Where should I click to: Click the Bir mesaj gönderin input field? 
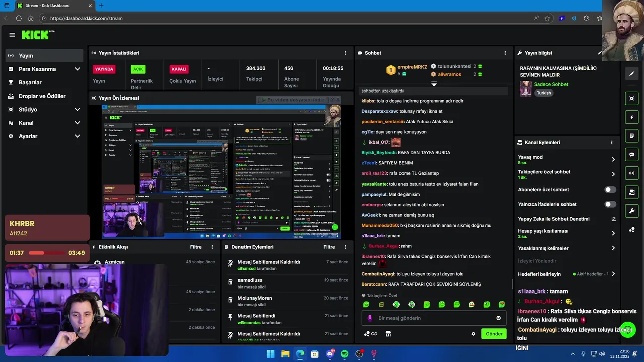point(434,318)
